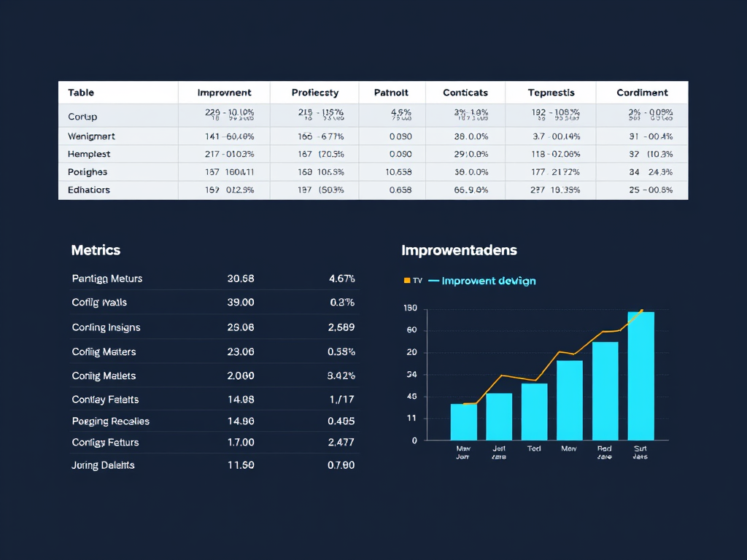Click the Improwentadens chart title
The width and height of the screenshot is (747, 560).
(x=459, y=250)
